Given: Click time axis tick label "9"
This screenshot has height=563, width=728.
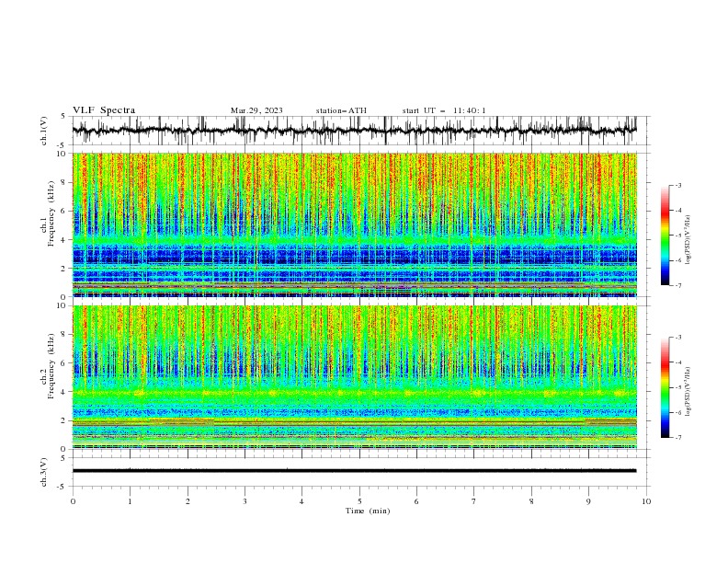Looking at the screenshot, I should pos(588,501).
